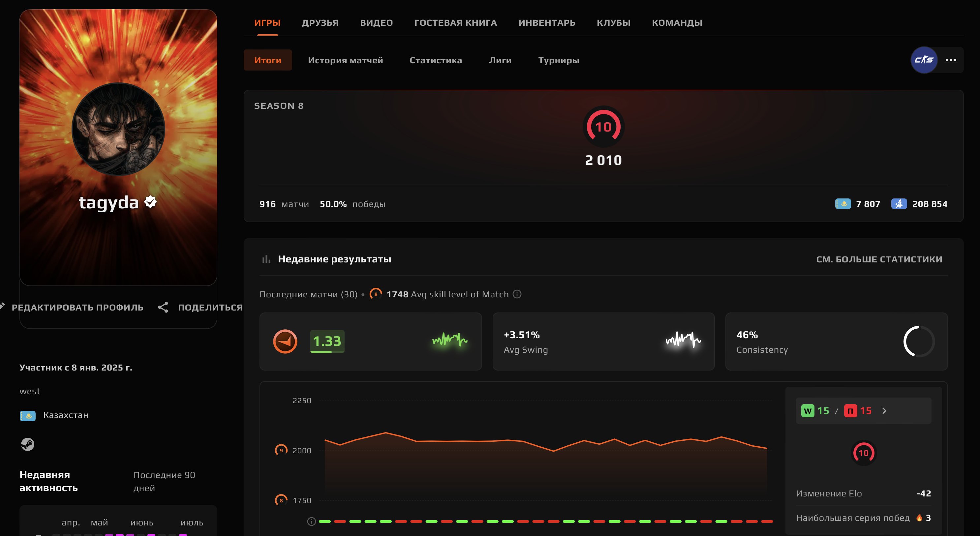Click the verified badge next to tagyda
The width and height of the screenshot is (980, 536).
pos(151,202)
